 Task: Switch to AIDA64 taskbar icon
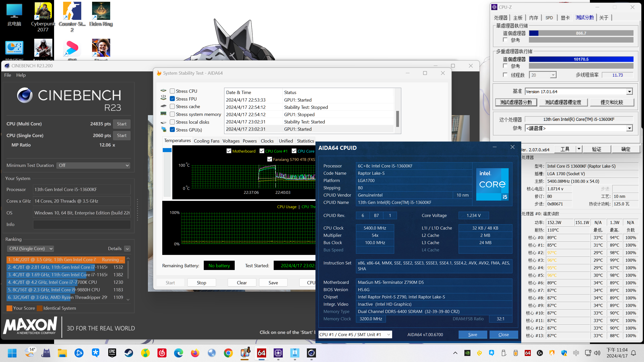click(x=261, y=353)
